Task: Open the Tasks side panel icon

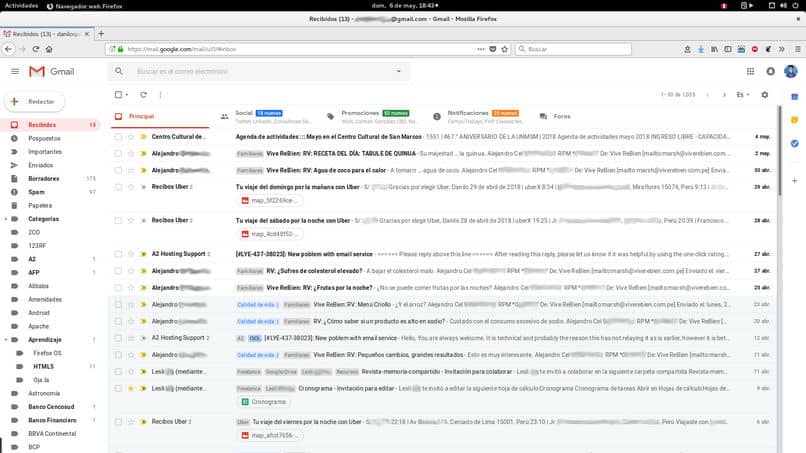Action: click(795, 143)
